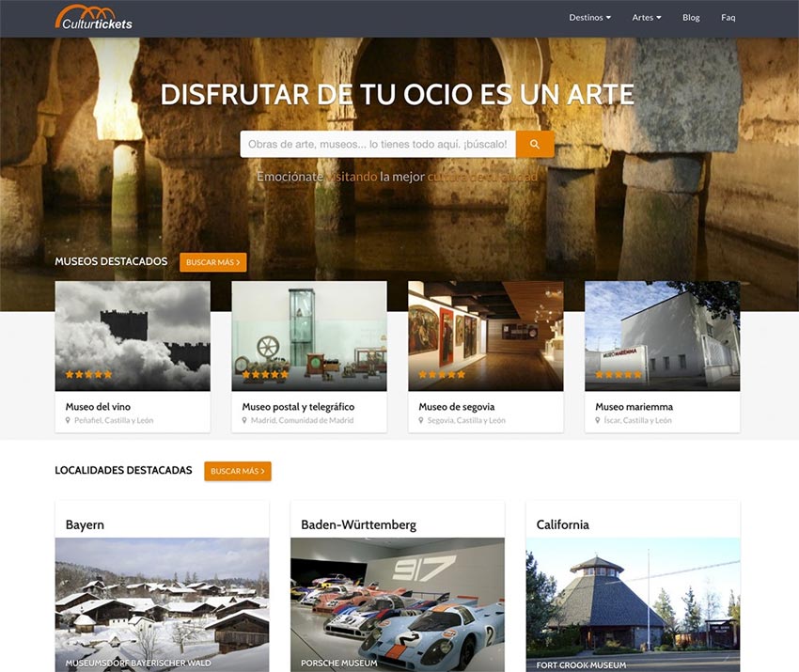Expand the Artes dropdown menu

click(x=646, y=18)
